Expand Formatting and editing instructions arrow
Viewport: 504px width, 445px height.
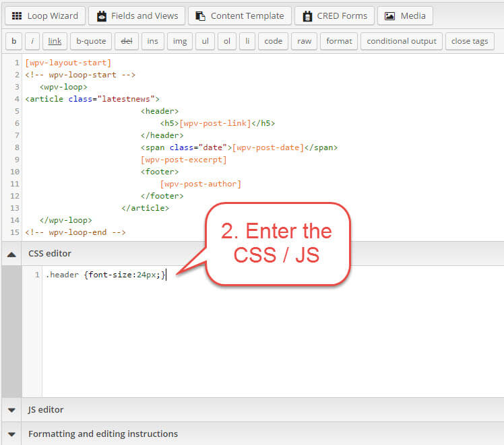tap(11, 434)
